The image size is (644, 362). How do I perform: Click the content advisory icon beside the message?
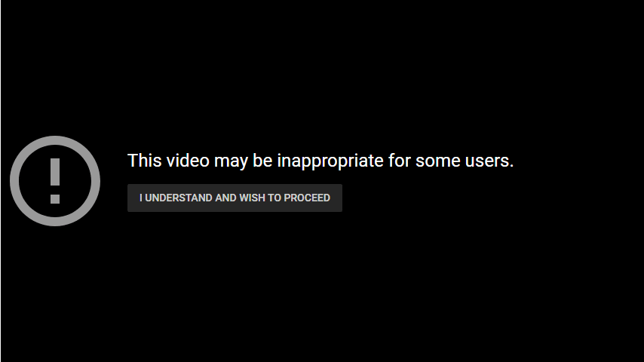pyautogui.click(x=55, y=181)
